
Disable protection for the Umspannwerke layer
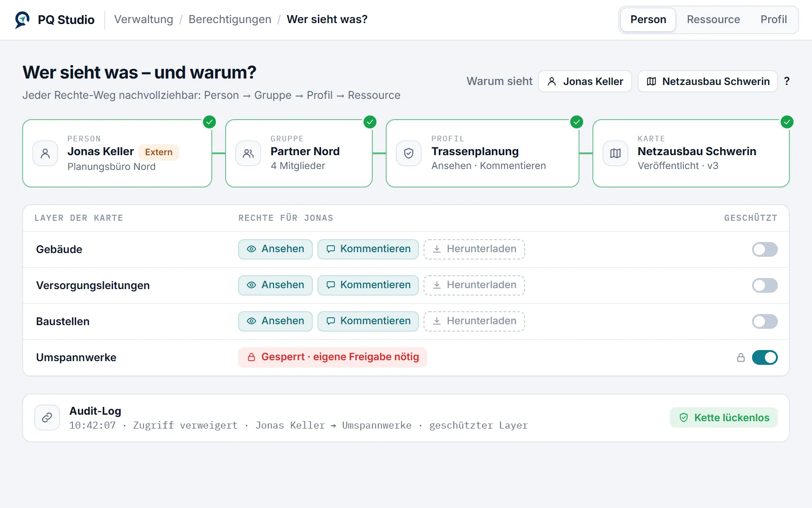pos(764,357)
